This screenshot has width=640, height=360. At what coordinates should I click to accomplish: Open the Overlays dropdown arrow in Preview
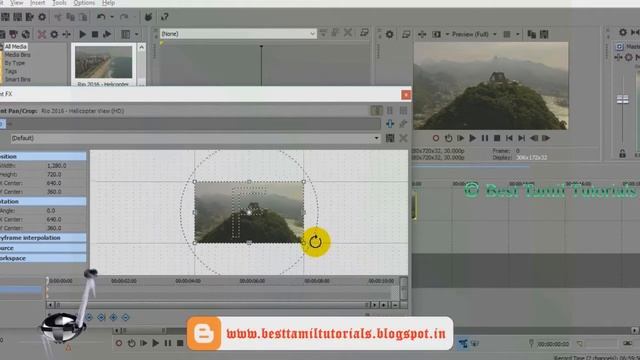pyautogui.click(x=518, y=34)
